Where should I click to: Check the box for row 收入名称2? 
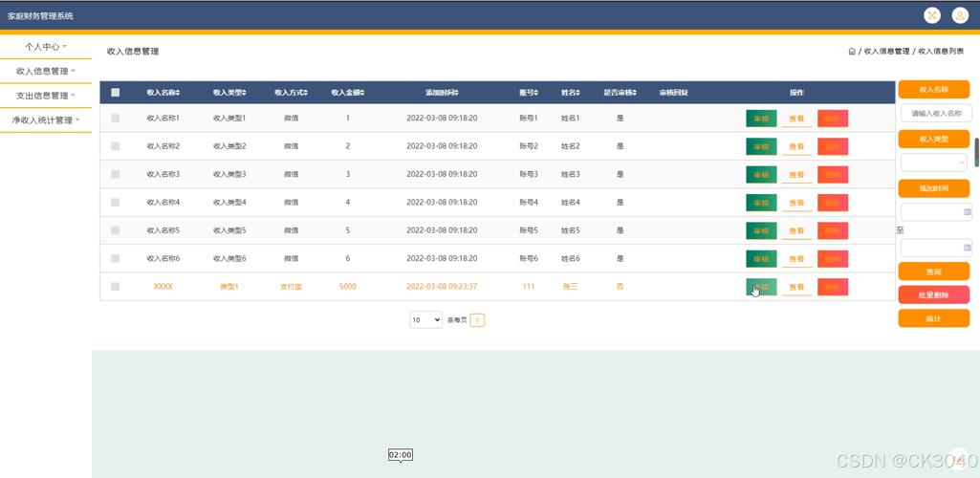(115, 145)
